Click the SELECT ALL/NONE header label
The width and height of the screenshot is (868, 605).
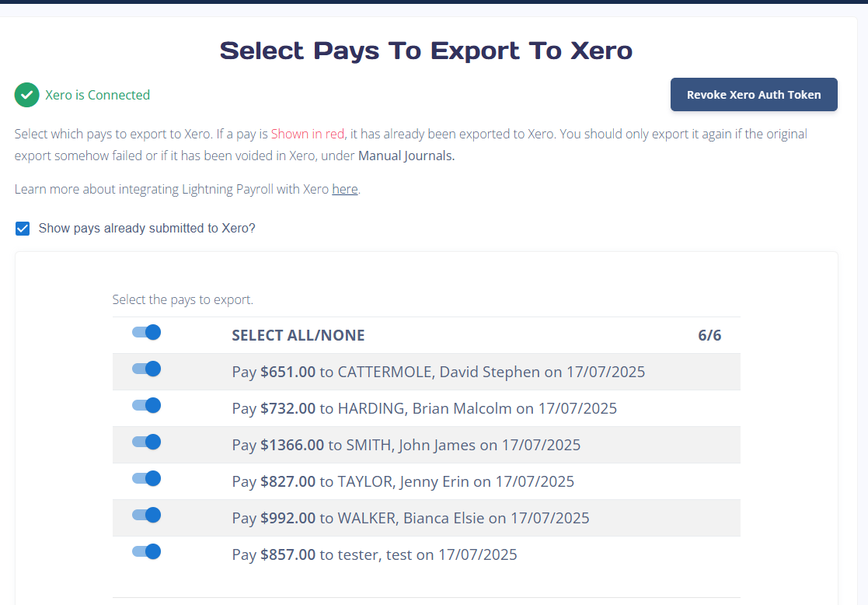(298, 335)
